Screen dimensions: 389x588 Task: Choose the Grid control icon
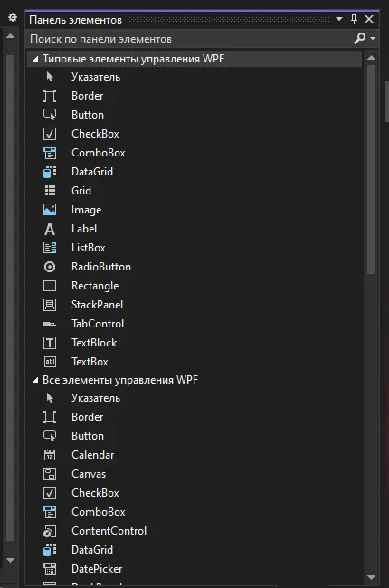point(50,191)
